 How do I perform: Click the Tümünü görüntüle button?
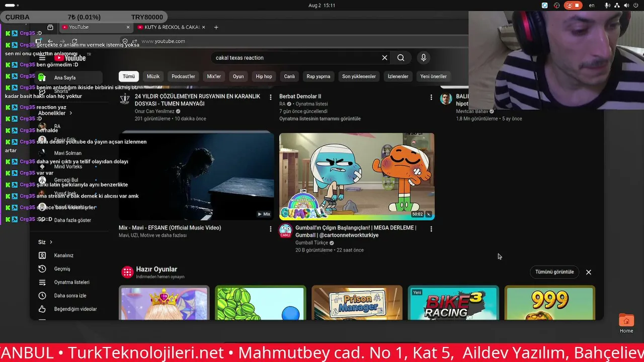tap(554, 272)
